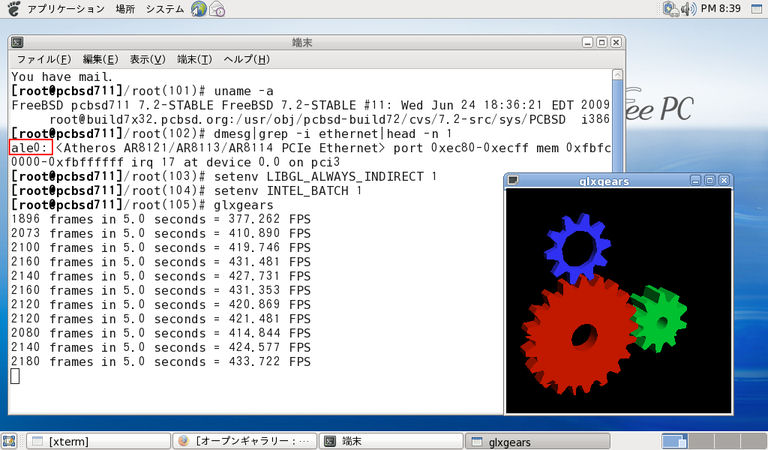Close the 端末 terminal window
The height and width of the screenshot is (450, 768).
[616, 43]
